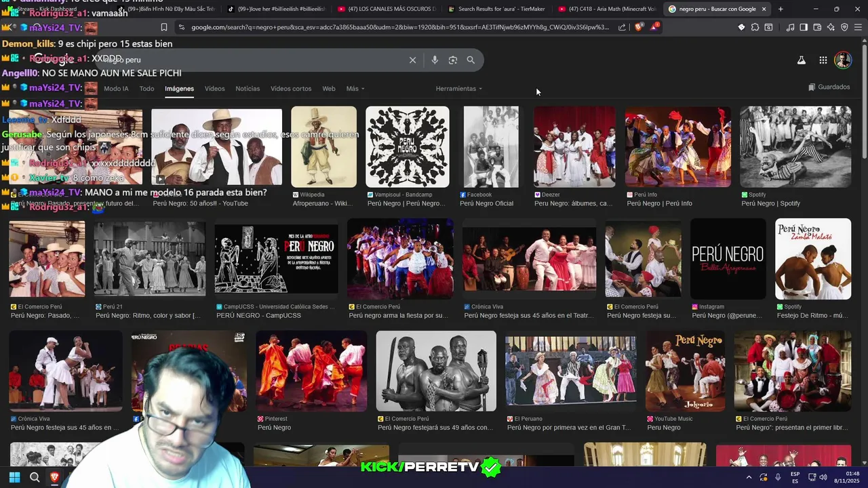The height and width of the screenshot is (488, 868).
Task: Switch to the Aria Math YouTube tab
Action: click(608, 9)
